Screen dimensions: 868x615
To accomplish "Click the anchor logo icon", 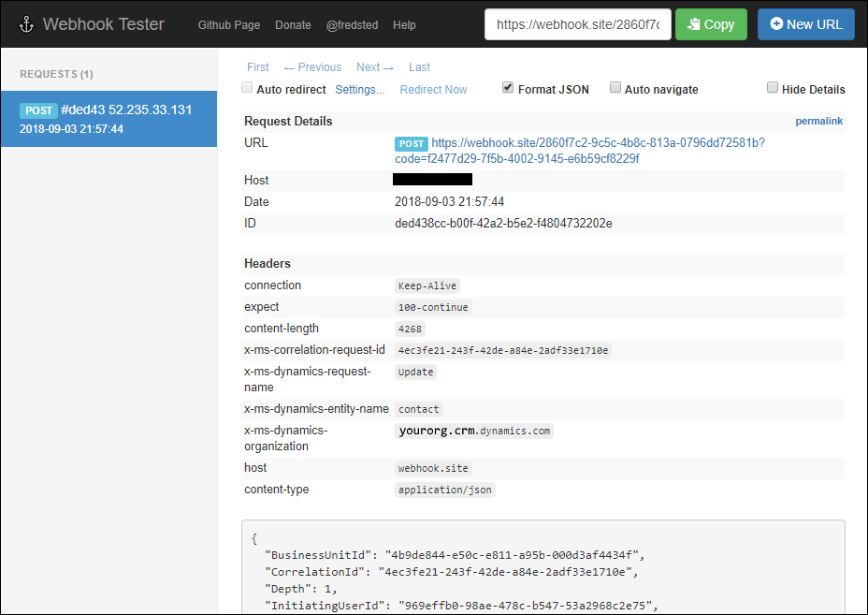I will pos(27,23).
